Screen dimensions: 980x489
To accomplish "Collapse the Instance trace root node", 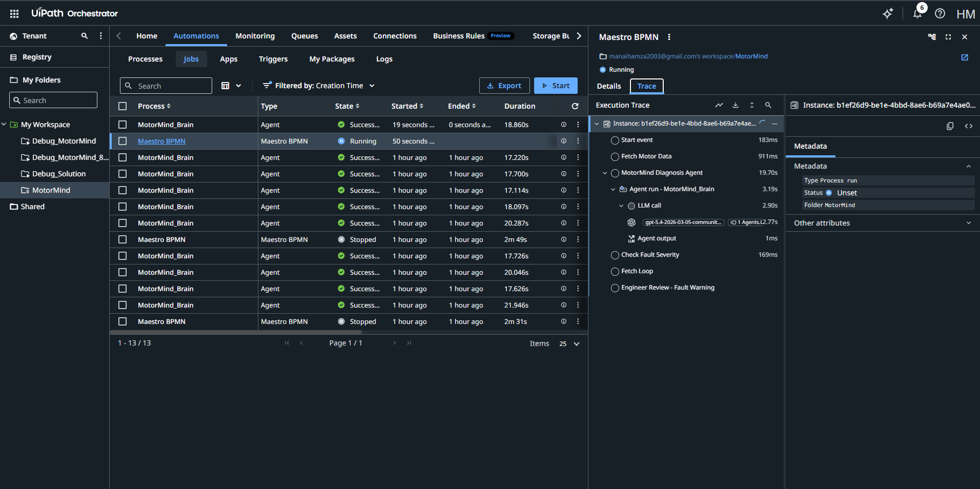I will 597,124.
